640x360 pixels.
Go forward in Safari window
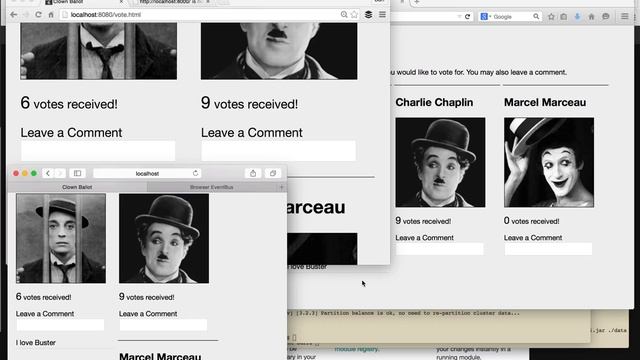click(60, 173)
